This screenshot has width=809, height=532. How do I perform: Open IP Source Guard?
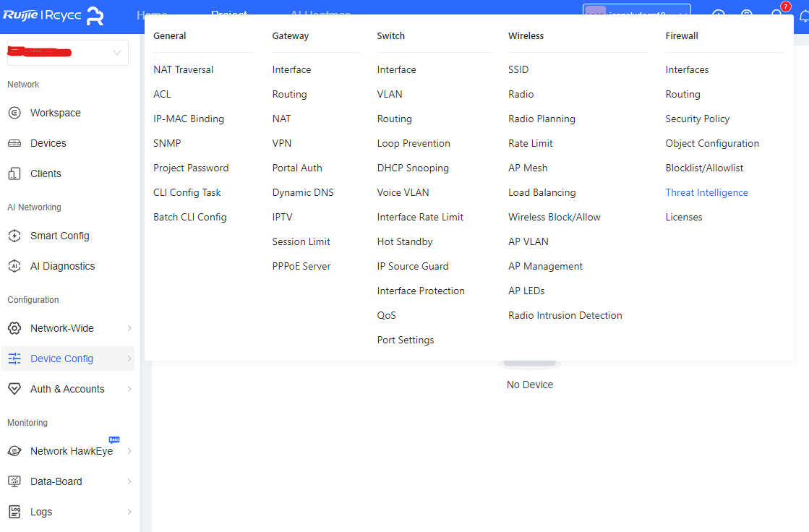coord(413,266)
